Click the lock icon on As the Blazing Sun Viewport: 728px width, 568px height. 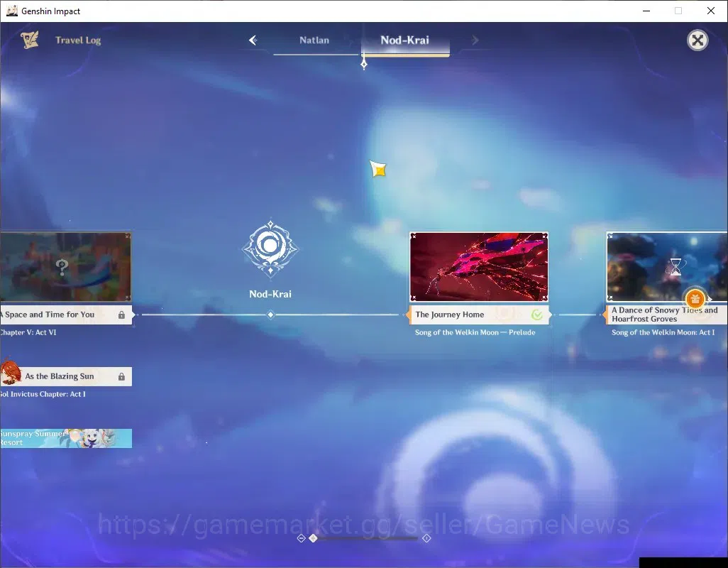pos(121,376)
